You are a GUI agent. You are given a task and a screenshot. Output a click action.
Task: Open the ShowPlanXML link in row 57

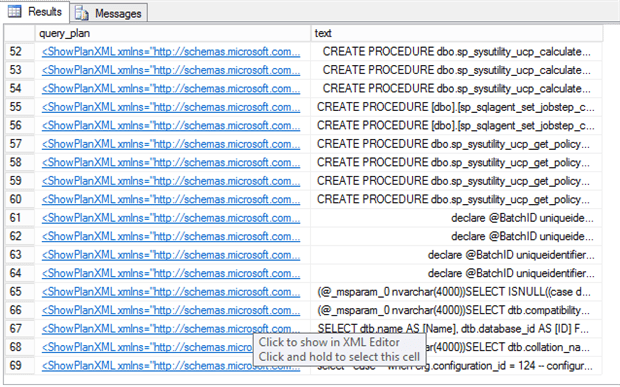click(171, 144)
